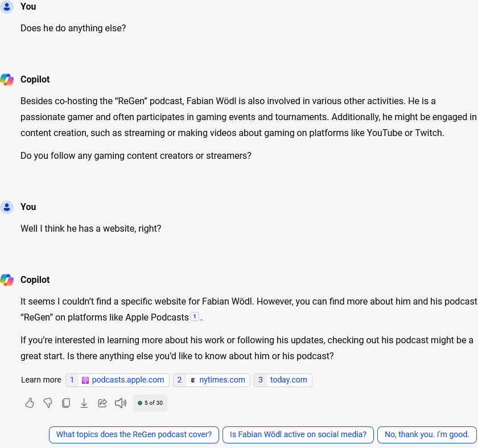
Task: Open the nytimes.com source link
Action: 222,380
